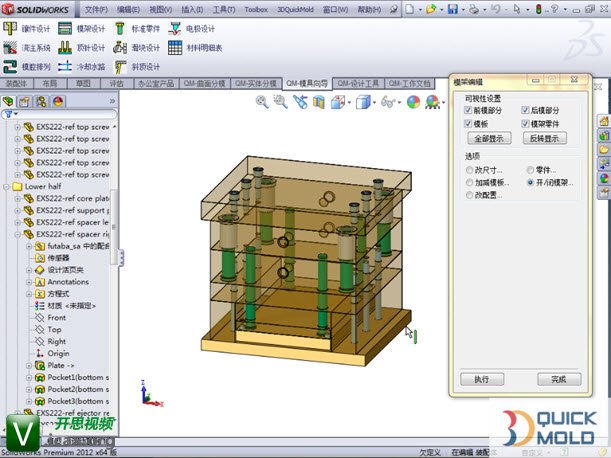Screen dimensions: 611x458
Task: Click Zoom to Fit in view toolbar
Action: [262, 102]
